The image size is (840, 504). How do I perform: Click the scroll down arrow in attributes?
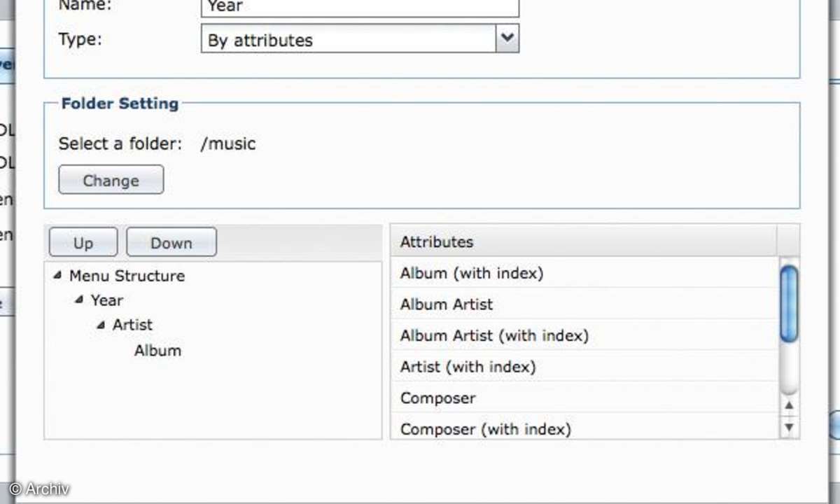pos(789,426)
